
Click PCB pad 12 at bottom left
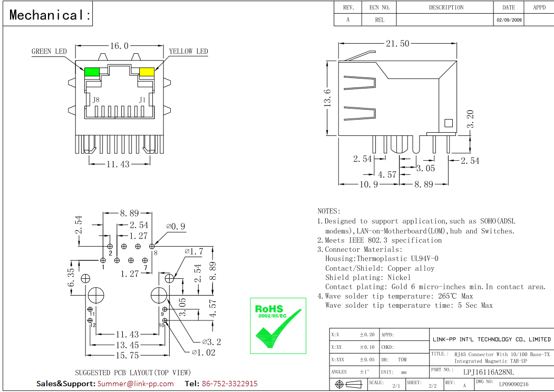click(x=90, y=320)
